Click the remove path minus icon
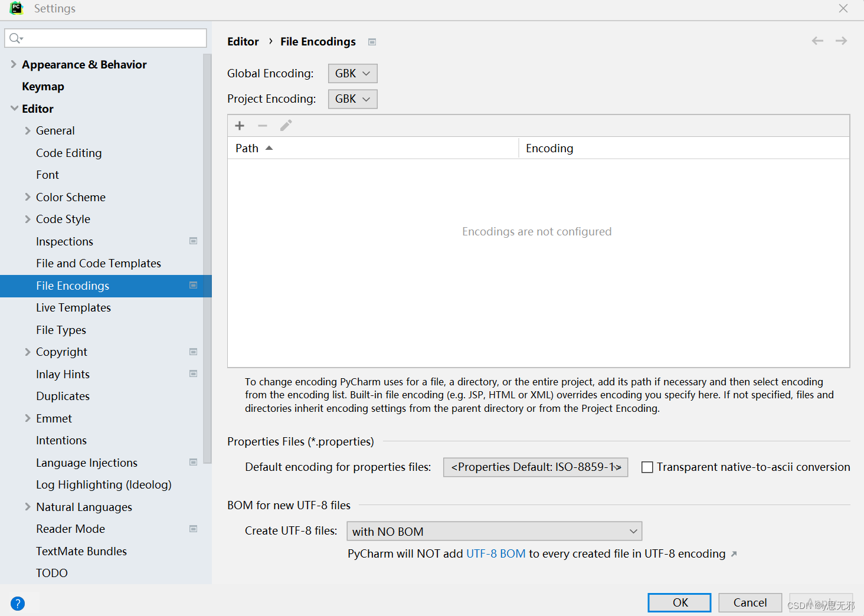The image size is (864, 616). click(263, 126)
